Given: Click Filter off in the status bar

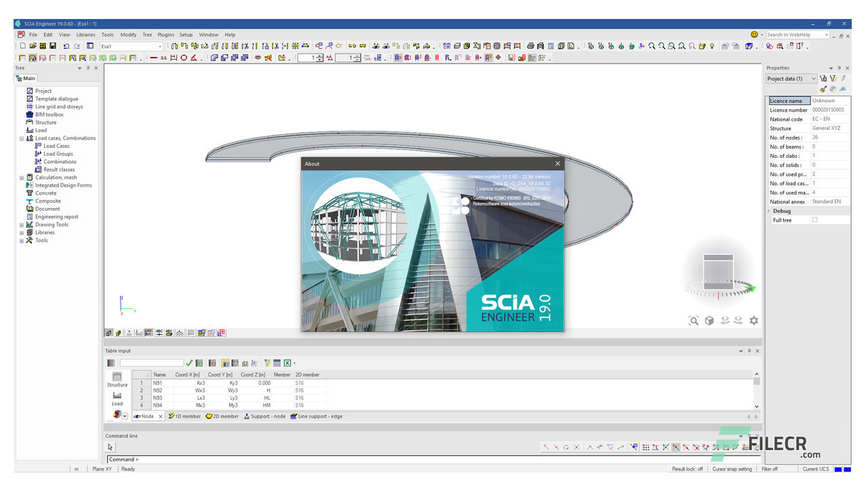Looking at the screenshot, I should pyautogui.click(x=770, y=469).
